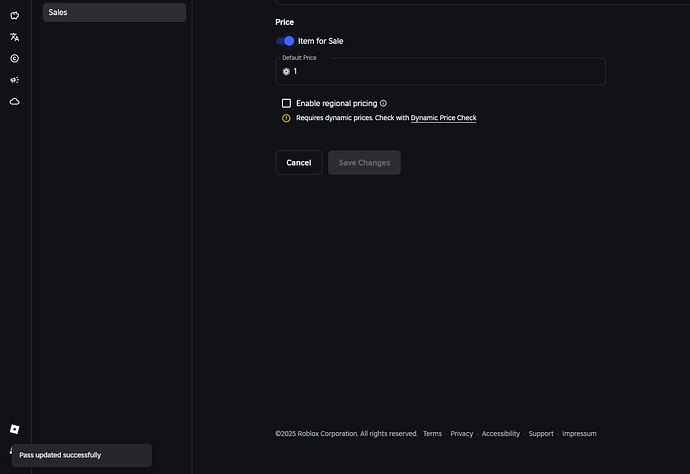Click the orange warning icon
Image resolution: width=690 pixels, height=474 pixels.
coord(286,118)
